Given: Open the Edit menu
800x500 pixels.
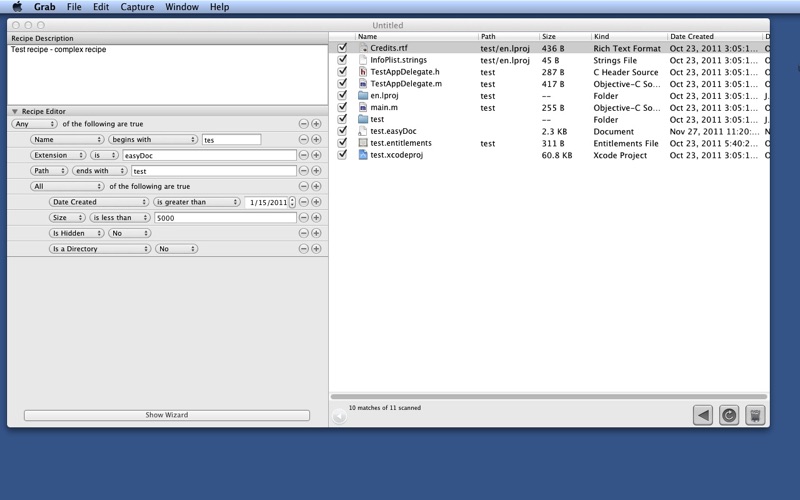Looking at the screenshot, I should pos(101,7).
